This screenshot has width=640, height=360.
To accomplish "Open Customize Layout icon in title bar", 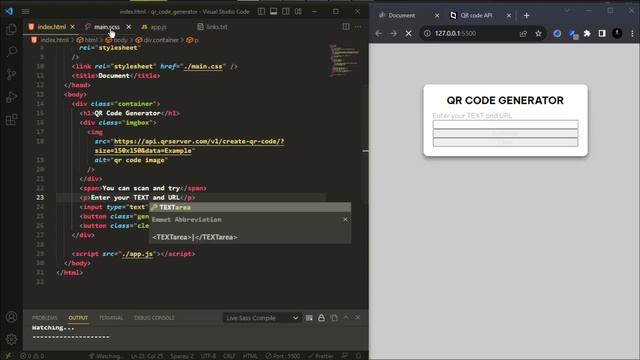I will pyautogui.click(x=298, y=11).
